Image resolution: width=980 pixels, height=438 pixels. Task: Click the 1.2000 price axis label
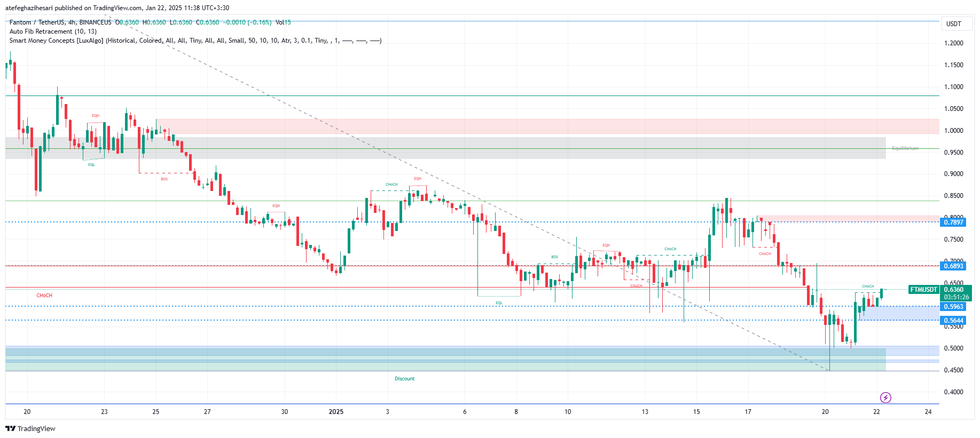tap(954, 43)
